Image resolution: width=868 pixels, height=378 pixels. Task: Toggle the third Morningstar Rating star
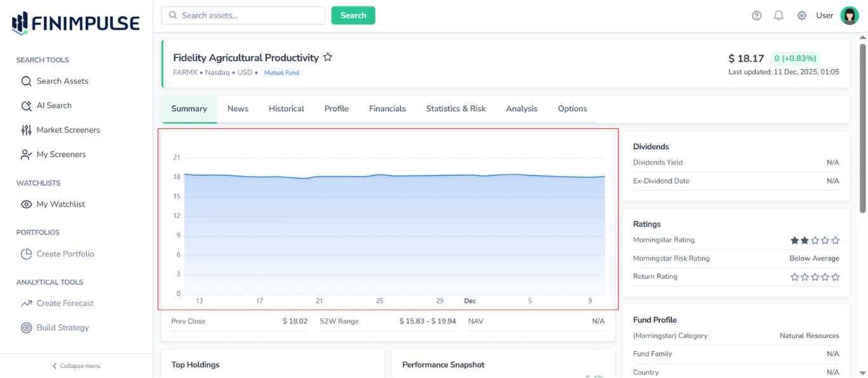coord(815,240)
